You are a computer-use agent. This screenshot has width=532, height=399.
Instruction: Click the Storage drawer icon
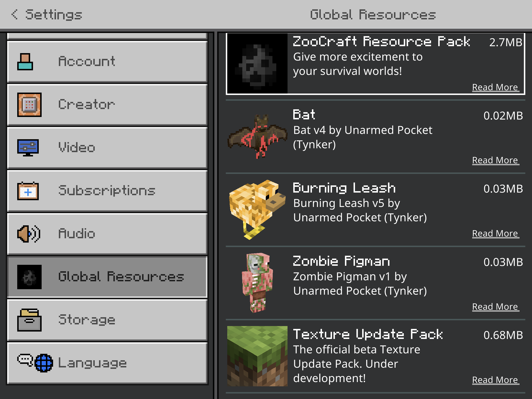(x=29, y=320)
